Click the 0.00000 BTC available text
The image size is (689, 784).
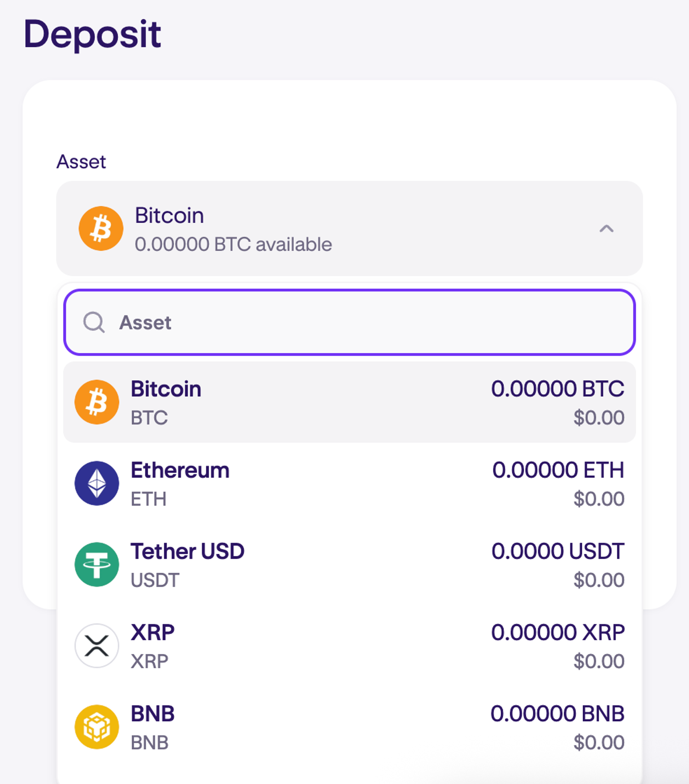(233, 244)
